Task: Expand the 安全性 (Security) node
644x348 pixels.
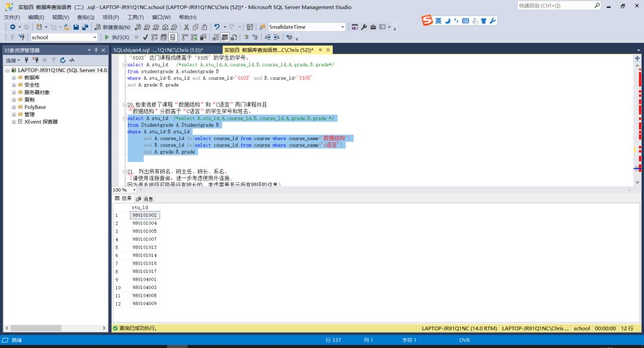Action: click(14, 85)
